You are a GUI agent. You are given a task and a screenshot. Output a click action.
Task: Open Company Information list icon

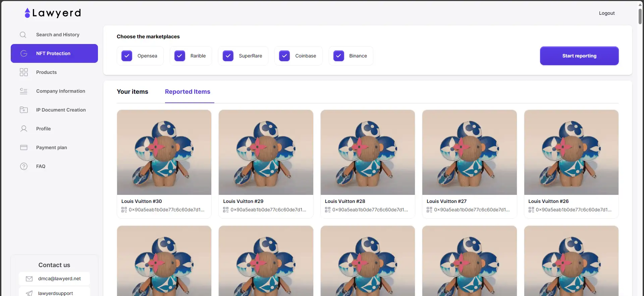pyautogui.click(x=23, y=91)
